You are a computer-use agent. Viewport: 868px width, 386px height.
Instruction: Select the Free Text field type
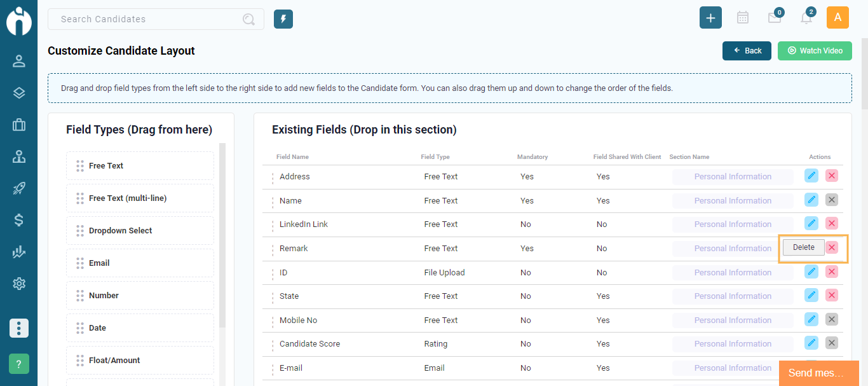(x=140, y=165)
